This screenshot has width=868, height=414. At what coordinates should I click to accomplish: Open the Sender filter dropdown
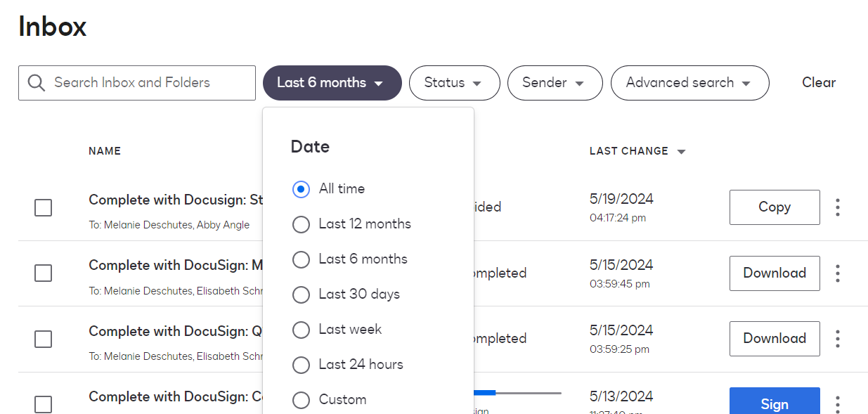coord(555,83)
